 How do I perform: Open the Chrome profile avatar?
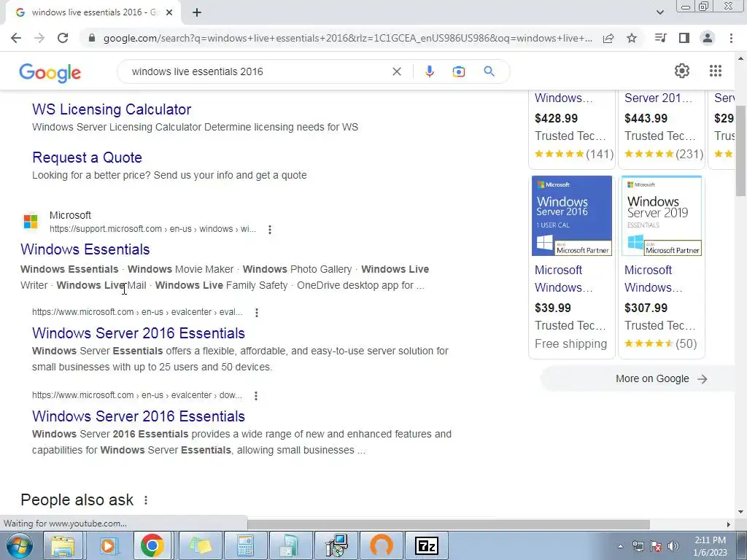[x=708, y=38]
